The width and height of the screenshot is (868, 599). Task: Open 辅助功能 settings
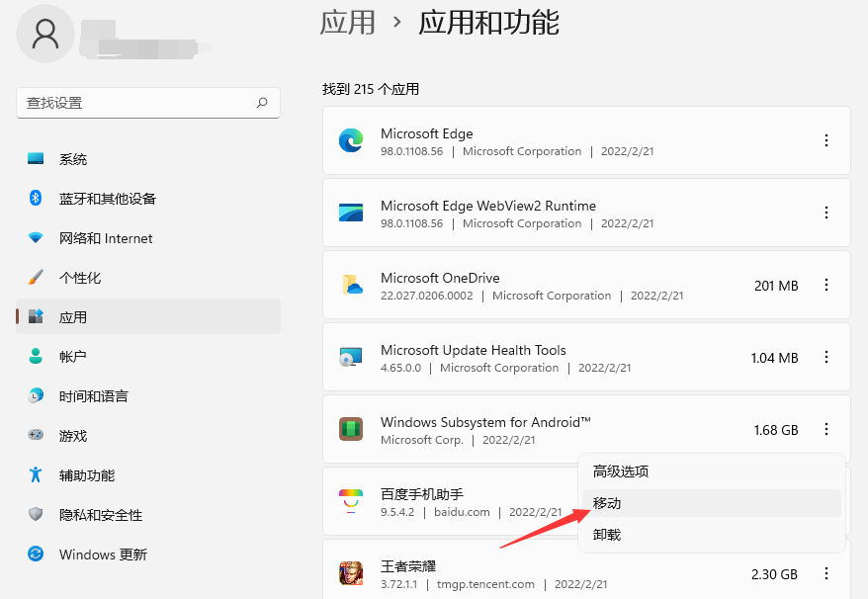click(x=148, y=475)
